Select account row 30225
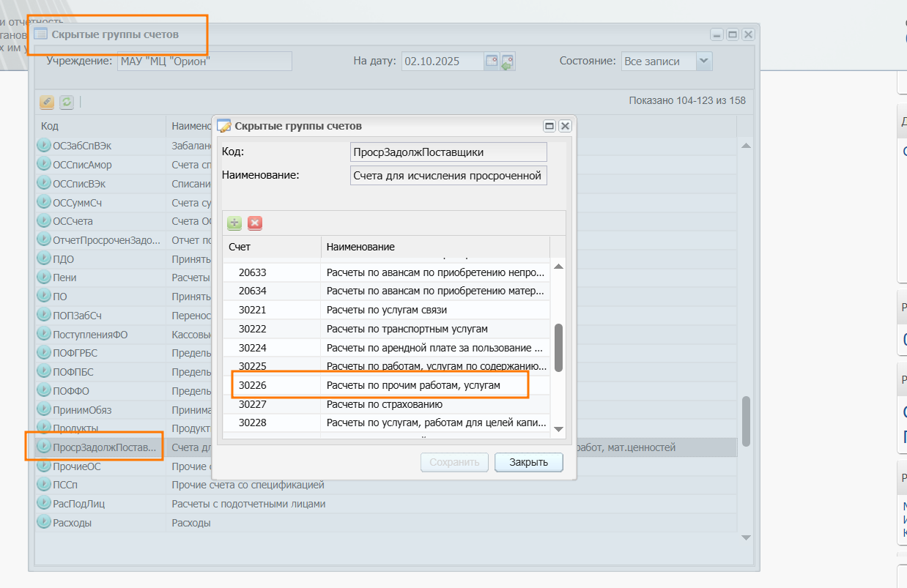Screen dimensions: 907x588 click(x=386, y=366)
